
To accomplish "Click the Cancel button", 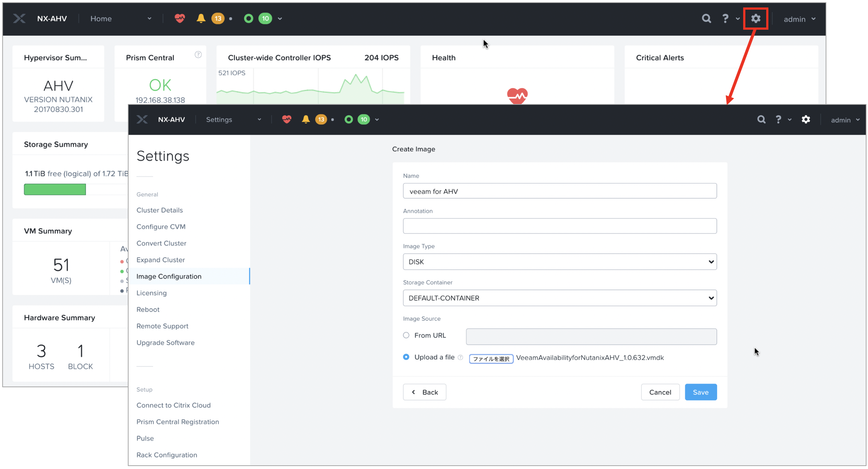I will pos(660,392).
